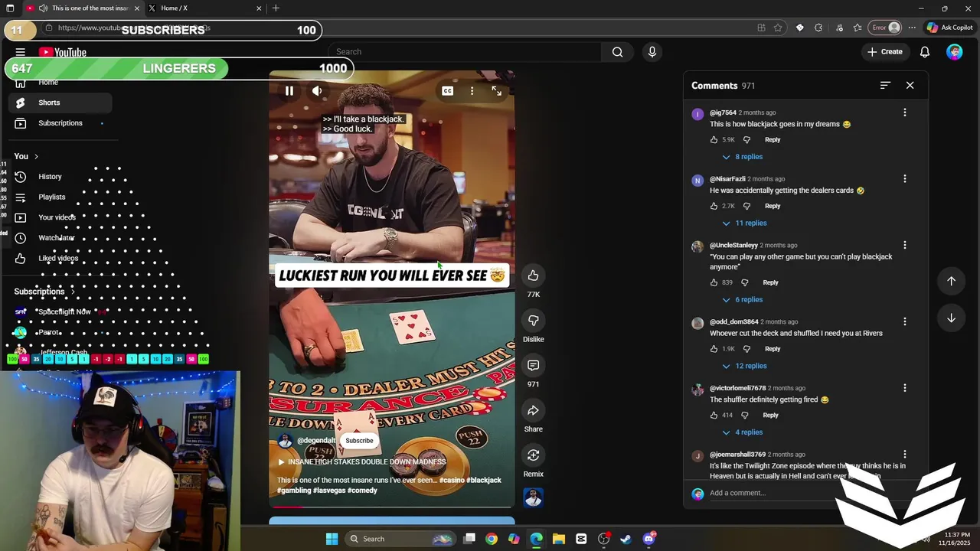The image size is (980, 551).
Task: Go to YouTube home via logo
Action: (x=63, y=53)
